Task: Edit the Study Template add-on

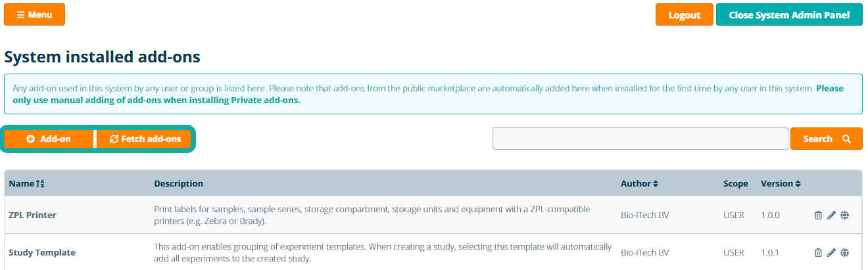Action: pos(831,253)
